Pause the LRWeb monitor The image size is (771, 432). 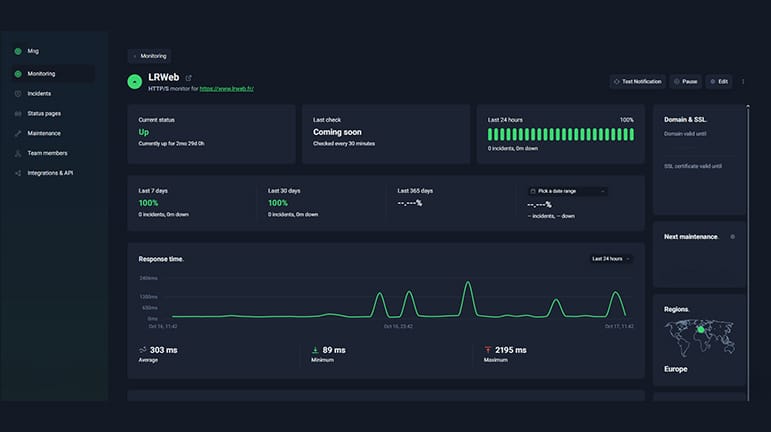coord(686,82)
